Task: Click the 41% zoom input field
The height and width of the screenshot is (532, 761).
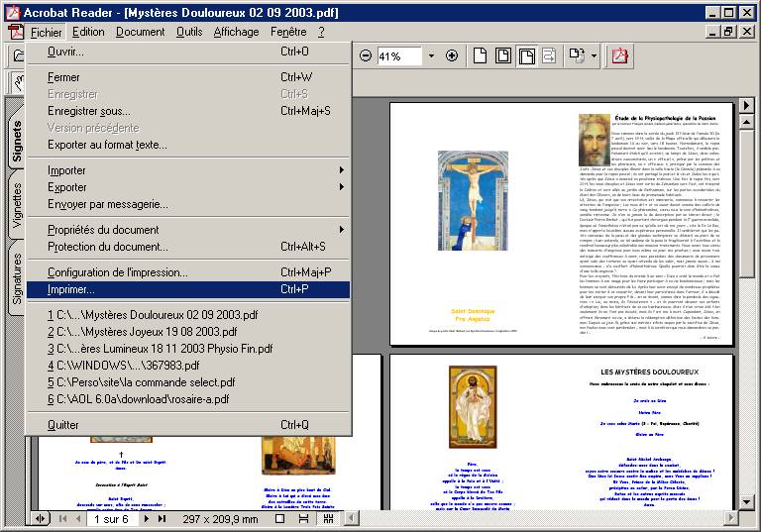Action: 399,56
